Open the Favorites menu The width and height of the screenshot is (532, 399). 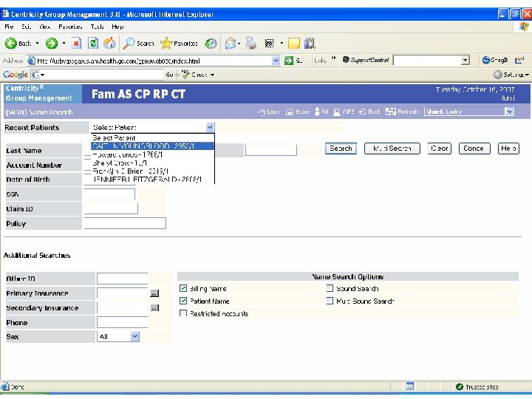tap(70, 27)
